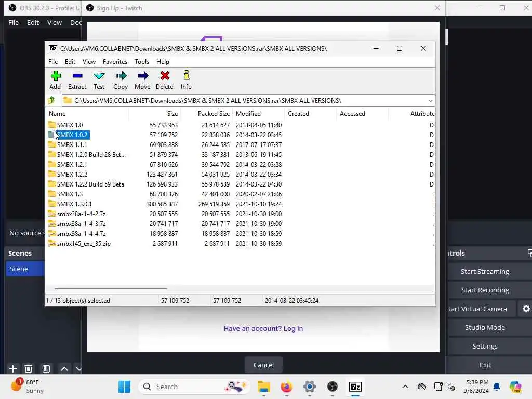The width and height of the screenshot is (532, 399).
Task: Open the OBS Edit menu
Action: click(33, 22)
